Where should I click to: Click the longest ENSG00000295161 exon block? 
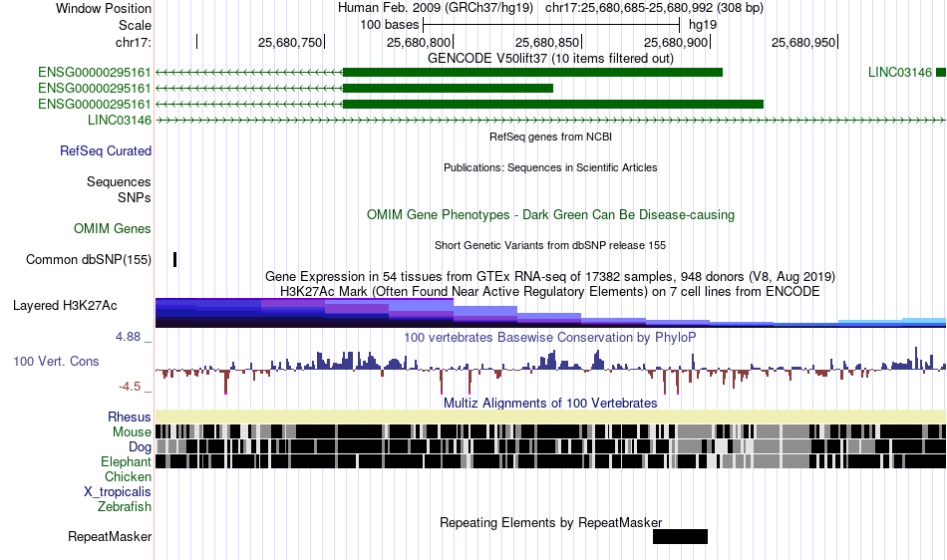[x=552, y=105]
